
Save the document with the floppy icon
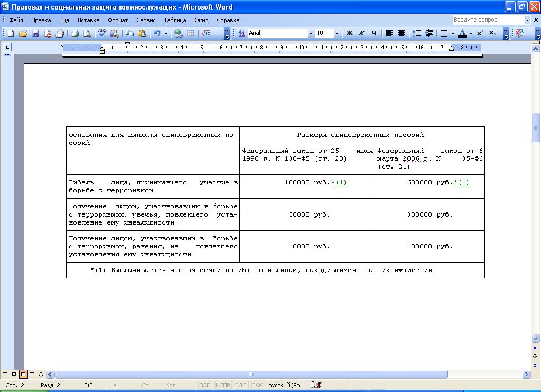point(35,33)
